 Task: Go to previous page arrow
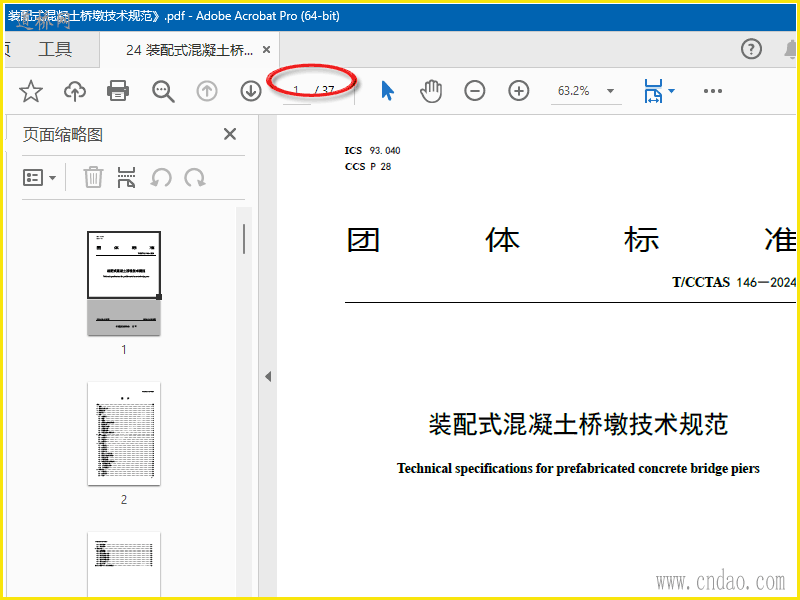207,91
